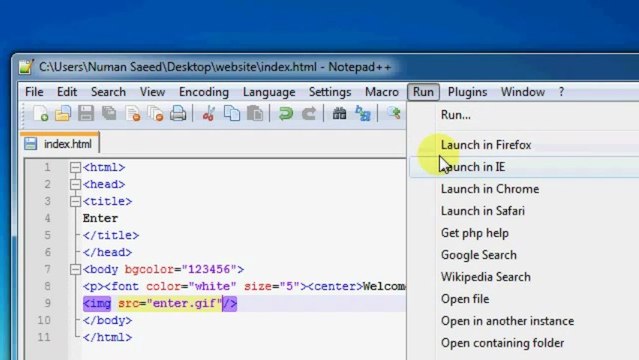Click the word Enter on line 4
This screenshot has height=360, width=639.
pyautogui.click(x=100, y=219)
